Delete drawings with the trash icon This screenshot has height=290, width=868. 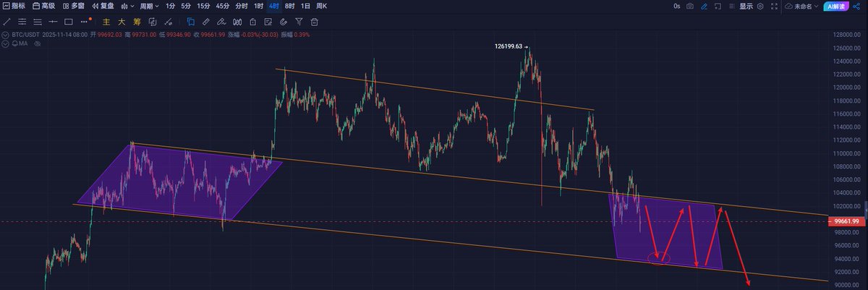(315, 22)
